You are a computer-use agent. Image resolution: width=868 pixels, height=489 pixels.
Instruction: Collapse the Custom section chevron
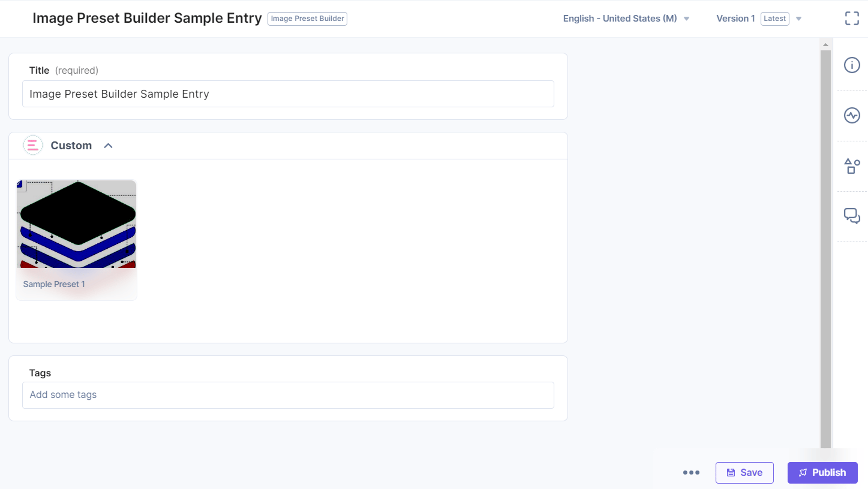[x=108, y=145]
